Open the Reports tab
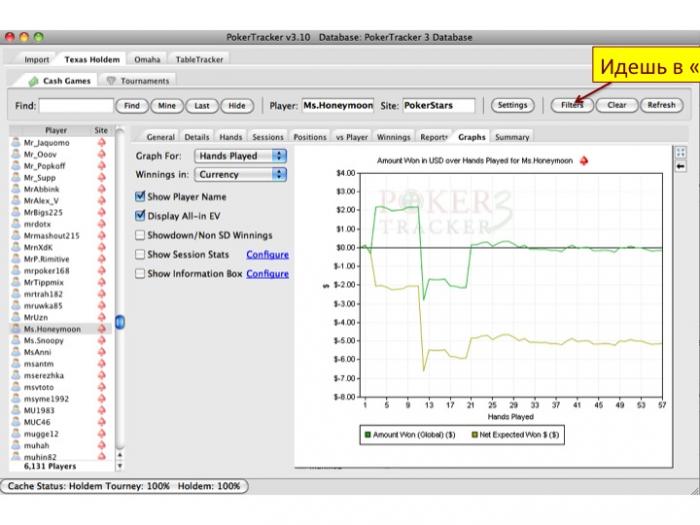 coord(434,137)
